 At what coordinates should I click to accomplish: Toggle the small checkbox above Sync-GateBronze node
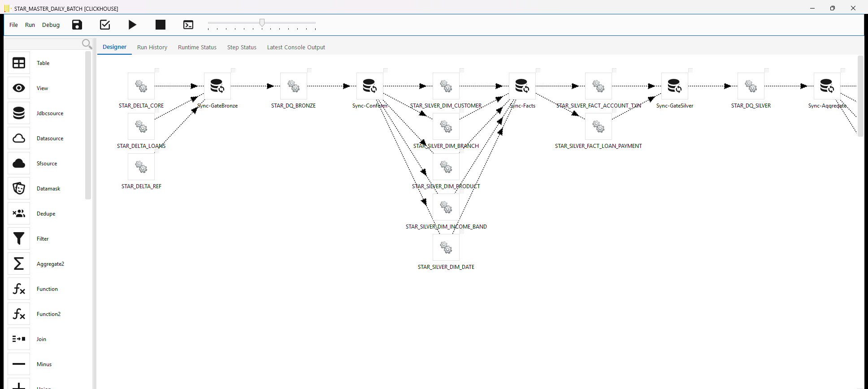click(x=233, y=70)
